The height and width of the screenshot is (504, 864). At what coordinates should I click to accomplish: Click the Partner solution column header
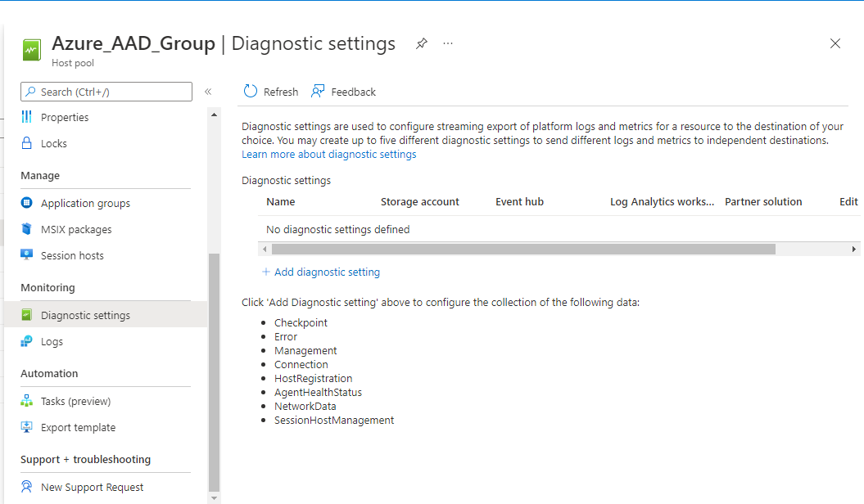[763, 202]
